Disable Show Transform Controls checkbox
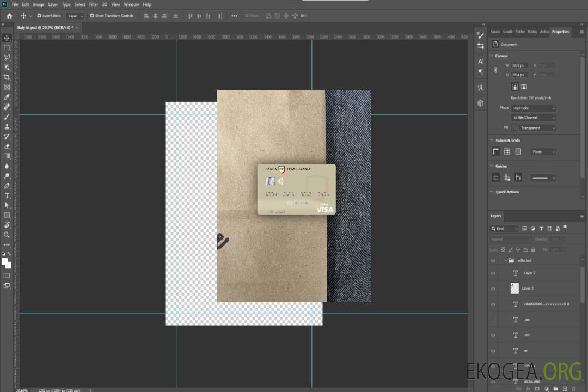The image size is (588, 392). tap(91, 16)
